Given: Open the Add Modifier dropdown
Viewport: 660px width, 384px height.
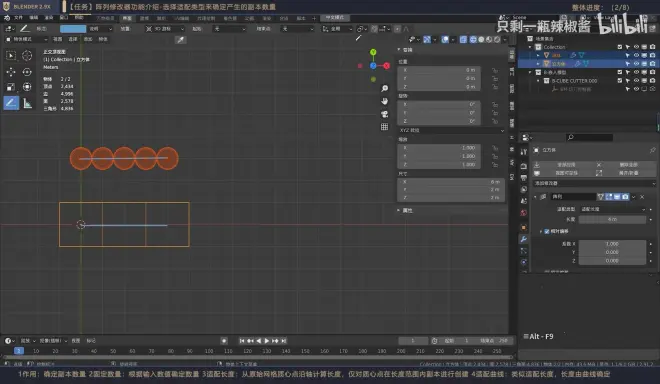Looking at the screenshot, I should 594,183.
